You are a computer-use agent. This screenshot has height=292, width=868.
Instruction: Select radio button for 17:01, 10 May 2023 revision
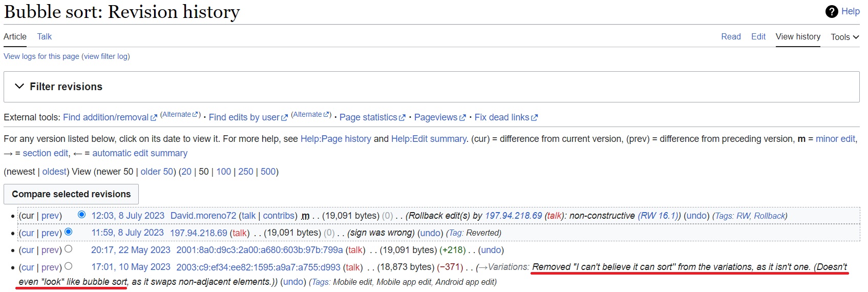click(x=68, y=266)
